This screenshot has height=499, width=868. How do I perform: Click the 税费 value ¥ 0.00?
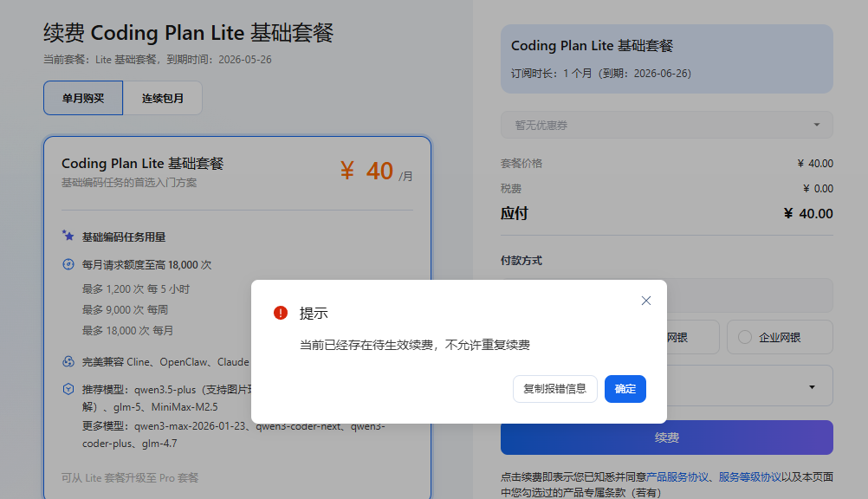click(818, 189)
